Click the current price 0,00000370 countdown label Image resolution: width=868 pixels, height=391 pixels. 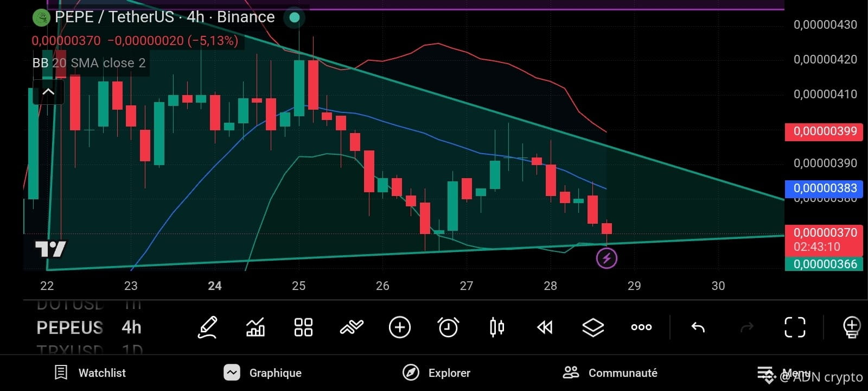pos(825,239)
